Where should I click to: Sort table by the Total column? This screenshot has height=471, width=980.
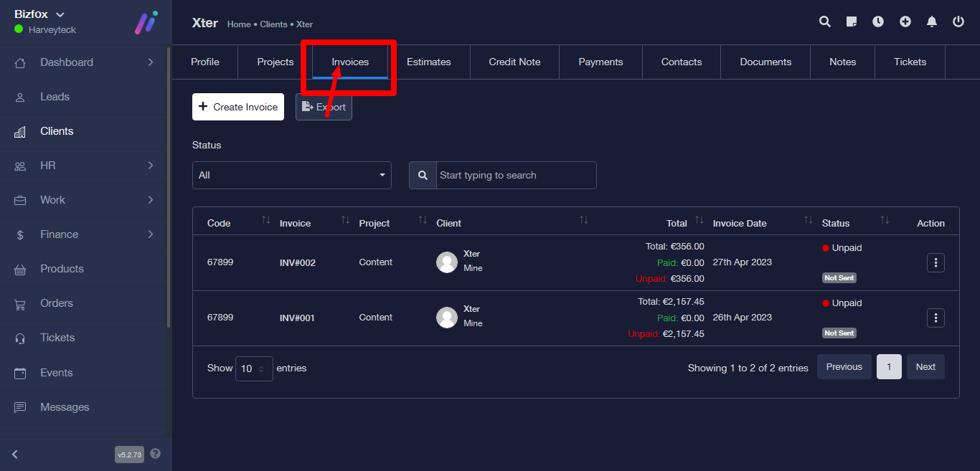click(699, 222)
